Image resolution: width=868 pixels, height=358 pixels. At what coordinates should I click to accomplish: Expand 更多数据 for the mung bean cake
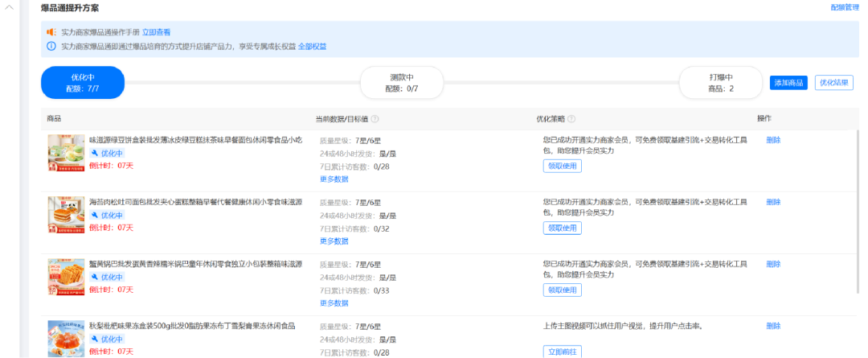pyautogui.click(x=334, y=179)
